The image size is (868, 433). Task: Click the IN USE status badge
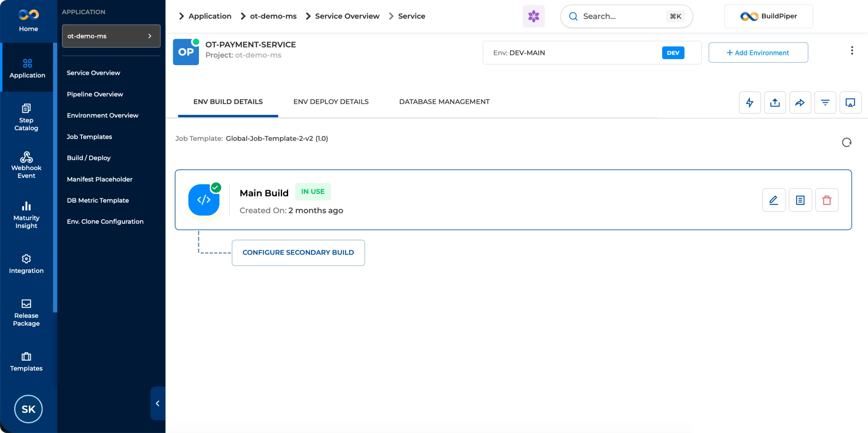[x=313, y=192]
